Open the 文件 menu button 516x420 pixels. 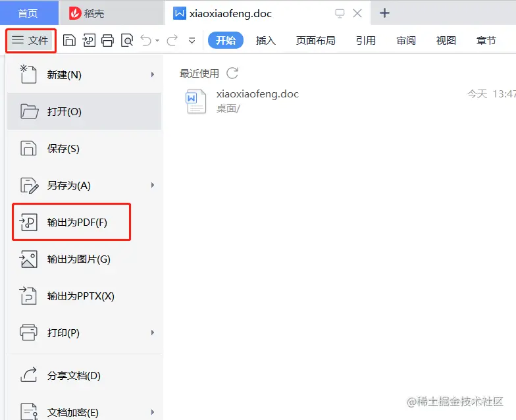point(30,41)
